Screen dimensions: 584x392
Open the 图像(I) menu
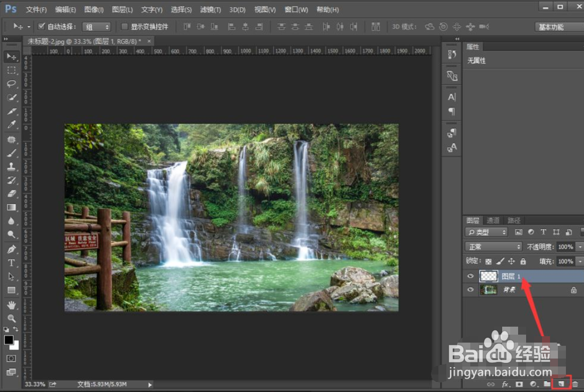point(94,10)
